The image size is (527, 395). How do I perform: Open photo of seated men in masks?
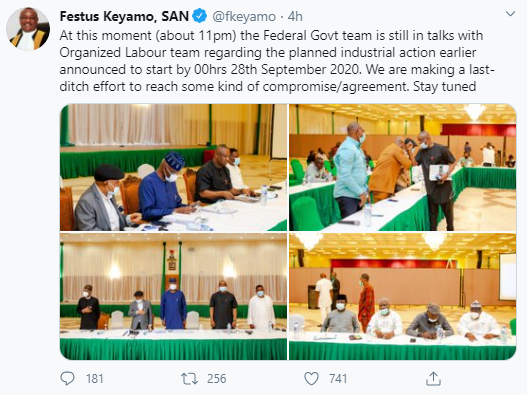point(173,167)
